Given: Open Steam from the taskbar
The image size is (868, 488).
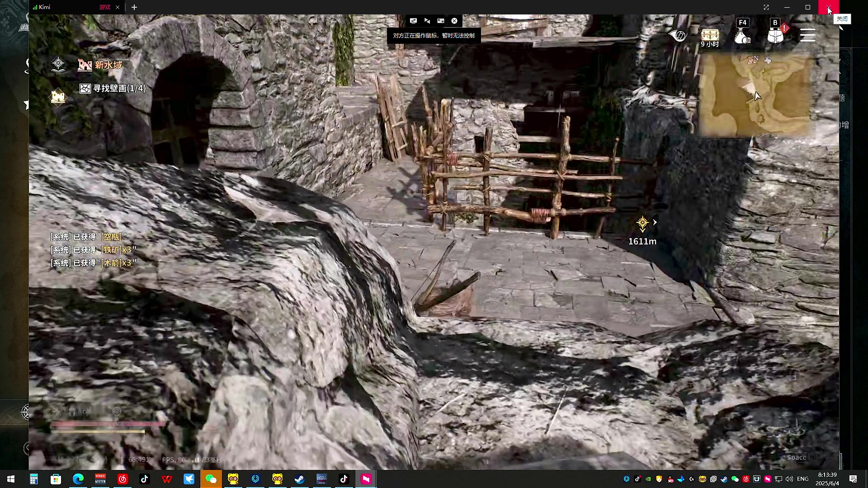Looking at the screenshot, I should pos(300,479).
